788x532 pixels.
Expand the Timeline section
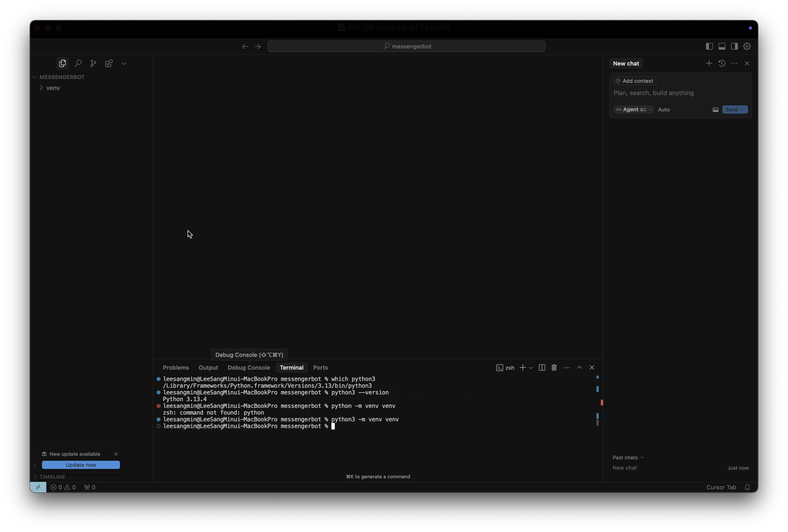coord(52,476)
